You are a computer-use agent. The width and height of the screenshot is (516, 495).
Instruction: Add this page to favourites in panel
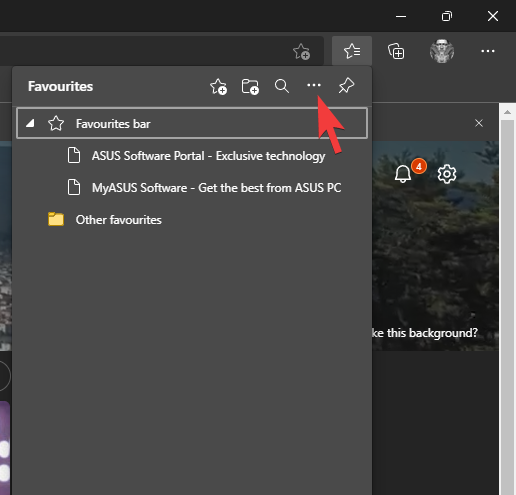coord(218,86)
